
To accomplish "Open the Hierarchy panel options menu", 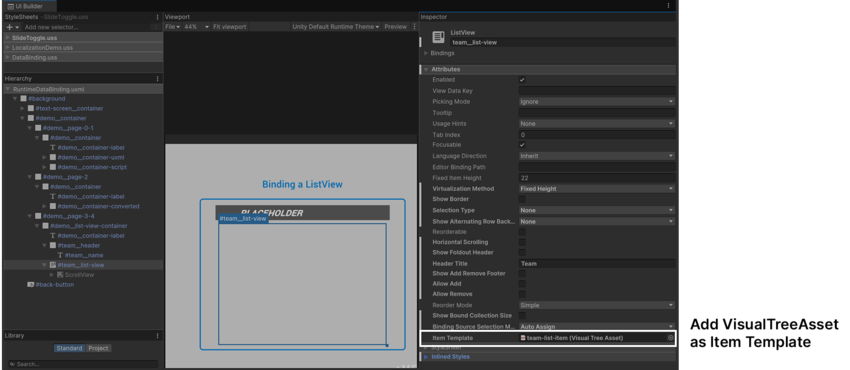I will 158,79.
